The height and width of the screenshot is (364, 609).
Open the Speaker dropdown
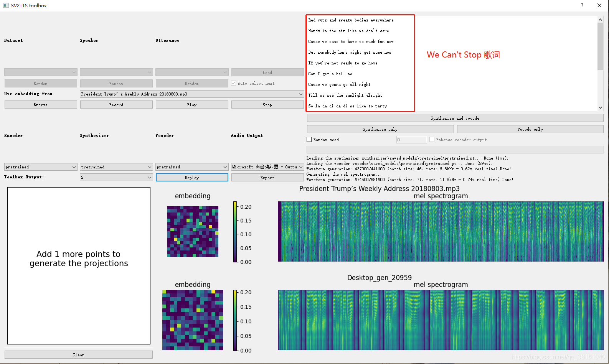coord(116,72)
